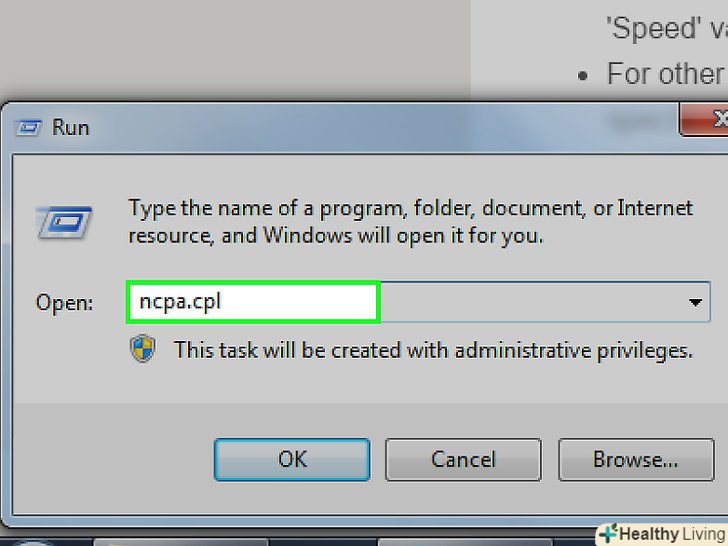Screen dimensions: 728x546
Task: Click the "Open:" label
Action: (64, 302)
